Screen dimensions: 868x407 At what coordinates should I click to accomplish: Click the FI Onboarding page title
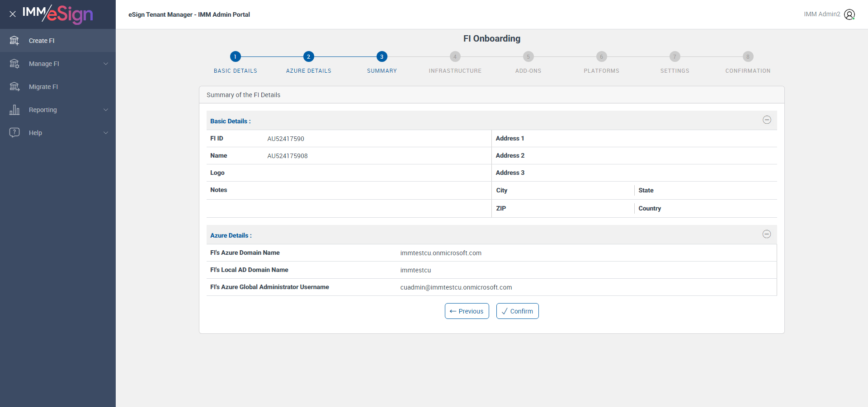tap(492, 38)
